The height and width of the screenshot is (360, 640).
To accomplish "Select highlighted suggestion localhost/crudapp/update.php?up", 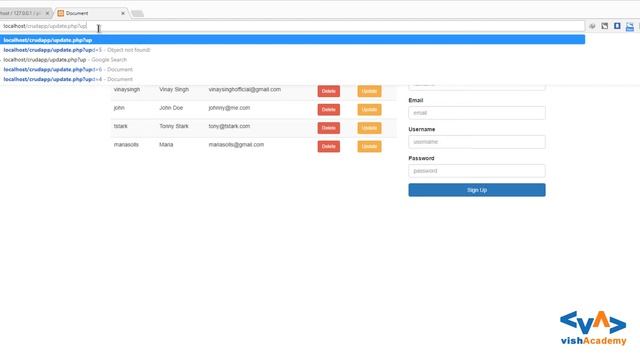I will tap(292, 40).
